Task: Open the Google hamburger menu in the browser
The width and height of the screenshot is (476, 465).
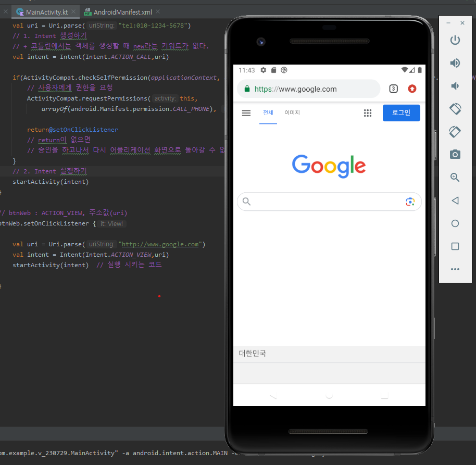Action: [246, 113]
